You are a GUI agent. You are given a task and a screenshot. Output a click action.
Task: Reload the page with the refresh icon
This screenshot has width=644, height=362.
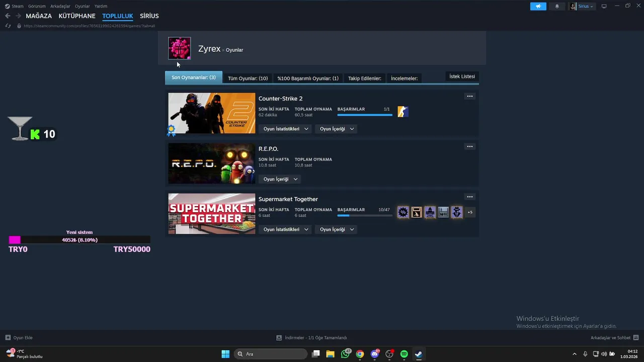point(8,26)
